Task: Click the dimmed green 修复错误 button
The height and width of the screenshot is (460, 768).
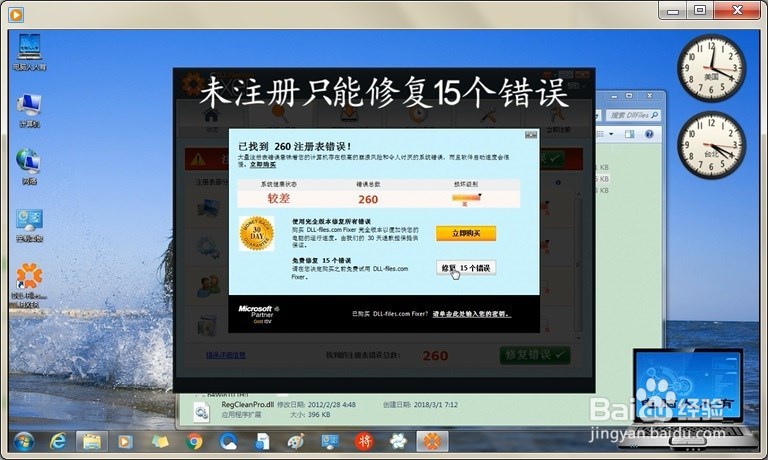Action: point(535,355)
